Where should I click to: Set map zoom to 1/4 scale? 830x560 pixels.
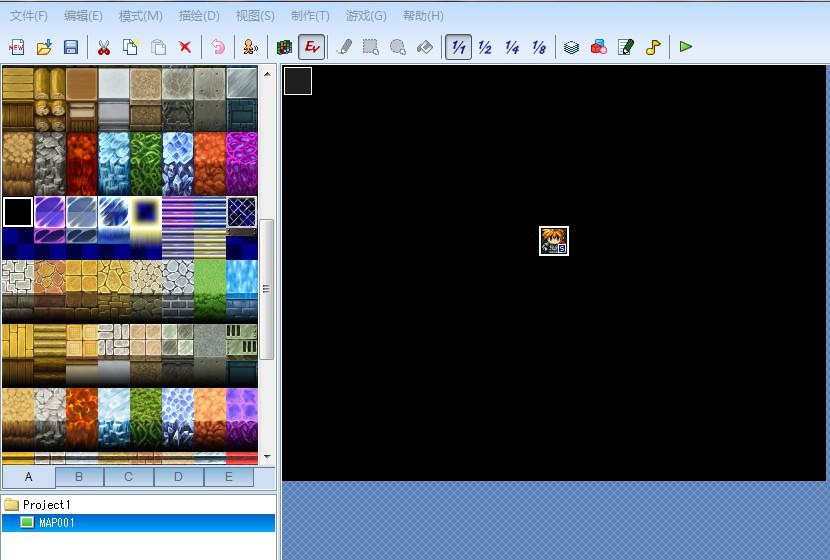click(512, 47)
